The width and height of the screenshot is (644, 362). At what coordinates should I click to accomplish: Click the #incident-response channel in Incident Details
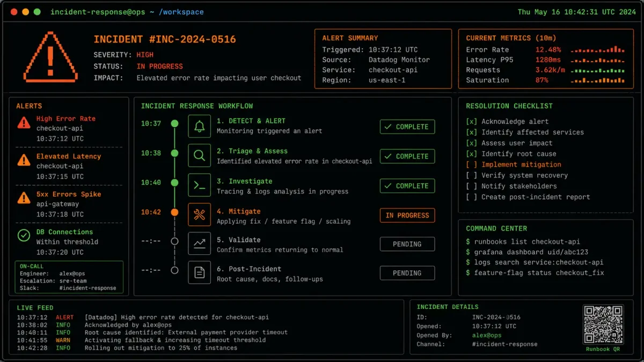pyautogui.click(x=504, y=344)
